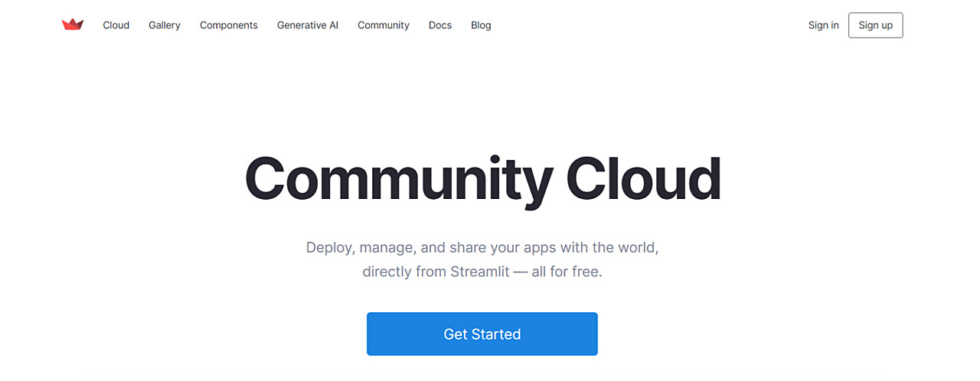This screenshot has width=980, height=381.
Task: Click the Streamlit crown logo
Action: pyautogui.click(x=73, y=24)
